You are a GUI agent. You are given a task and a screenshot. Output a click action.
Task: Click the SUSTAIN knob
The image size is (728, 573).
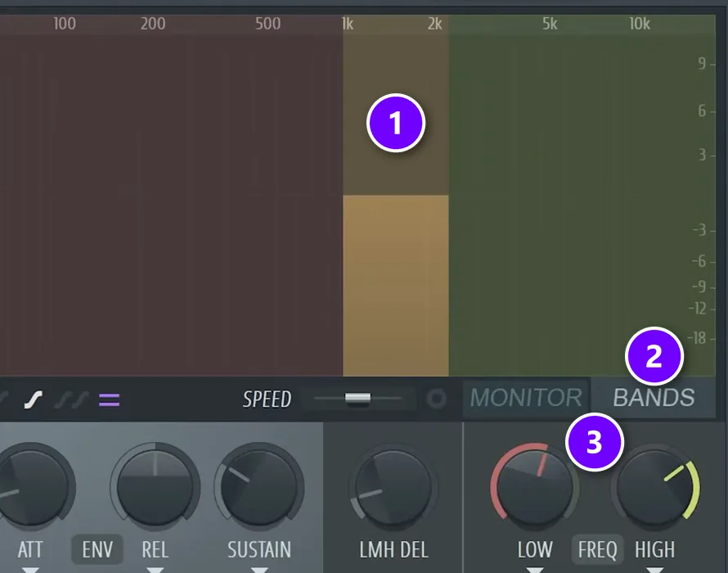(258, 486)
